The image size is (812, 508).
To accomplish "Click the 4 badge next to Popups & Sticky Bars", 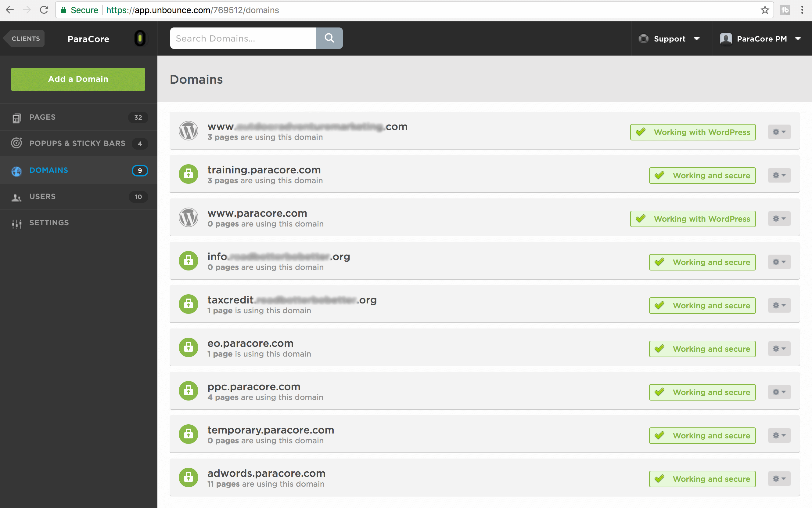I will click(x=140, y=143).
